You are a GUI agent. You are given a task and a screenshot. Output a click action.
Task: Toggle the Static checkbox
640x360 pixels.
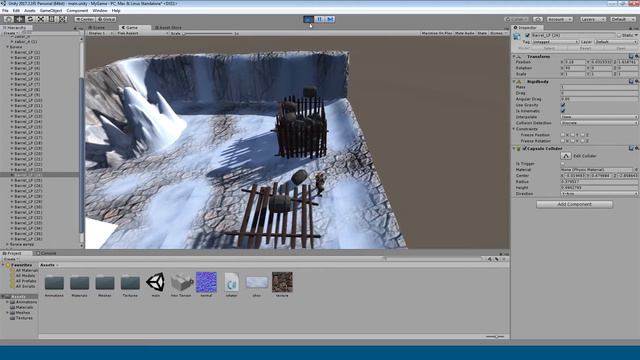(619, 36)
